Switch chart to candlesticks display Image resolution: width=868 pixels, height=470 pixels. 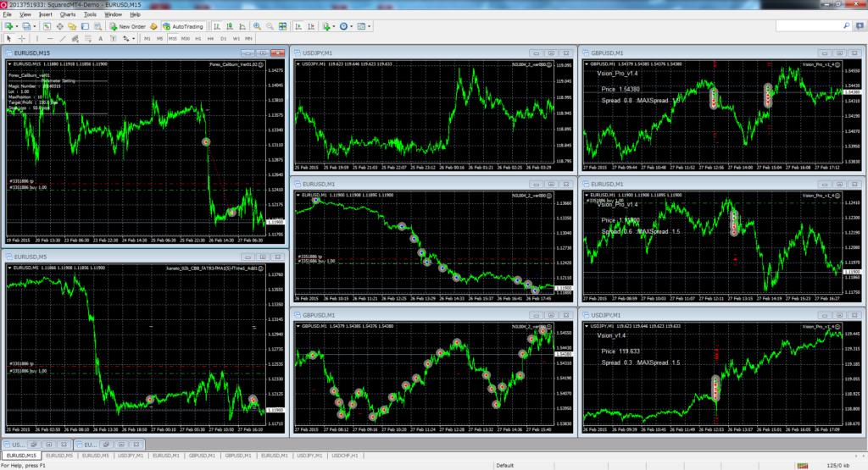pyautogui.click(x=230, y=26)
